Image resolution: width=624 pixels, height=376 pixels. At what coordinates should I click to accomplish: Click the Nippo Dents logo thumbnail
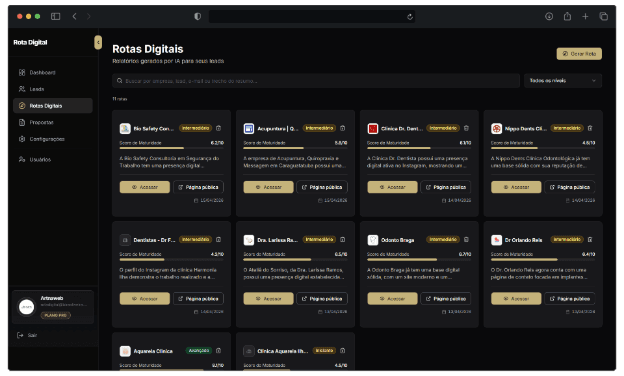coord(497,129)
